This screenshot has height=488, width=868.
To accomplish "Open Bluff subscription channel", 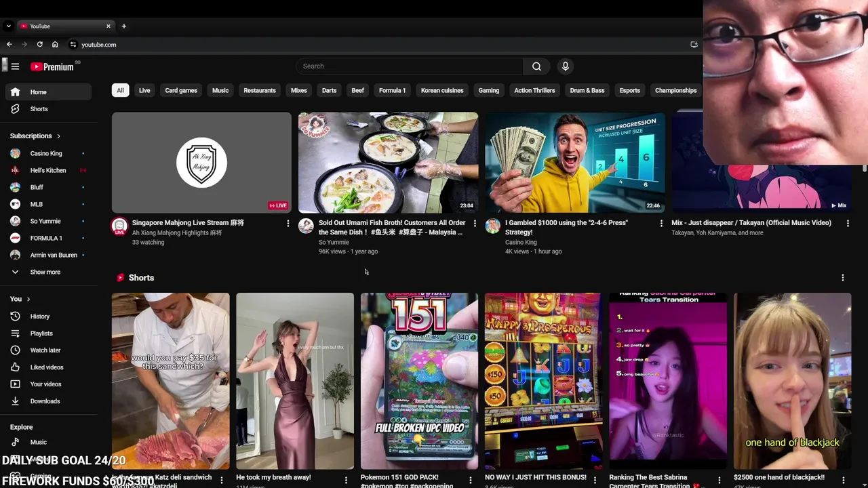I will (x=48, y=187).
